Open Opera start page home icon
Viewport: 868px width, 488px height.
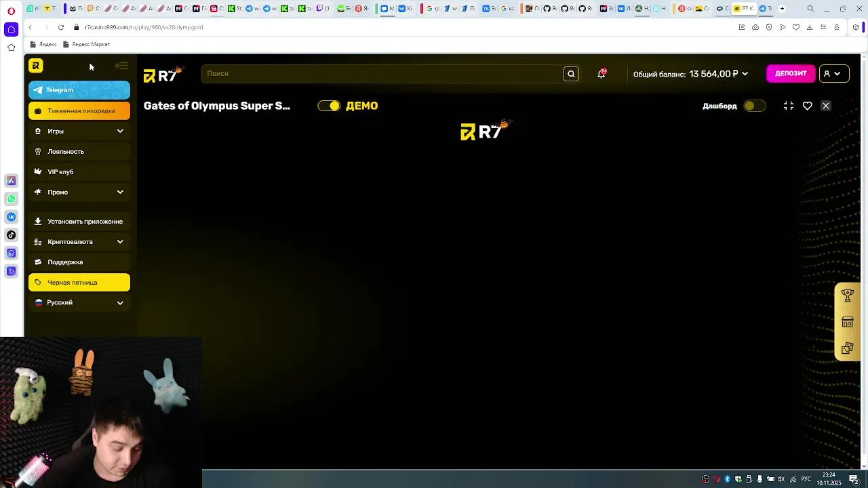tap(11, 29)
